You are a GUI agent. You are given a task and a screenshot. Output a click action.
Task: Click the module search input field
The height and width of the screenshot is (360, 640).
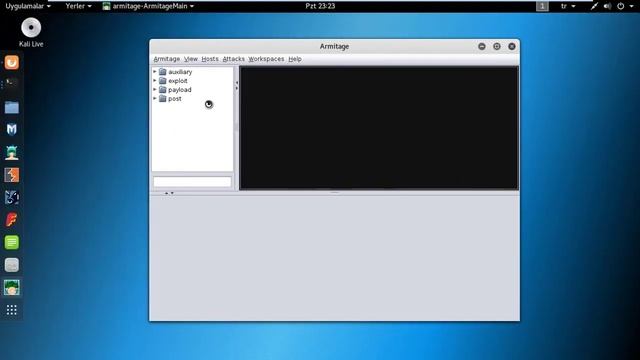click(x=192, y=182)
